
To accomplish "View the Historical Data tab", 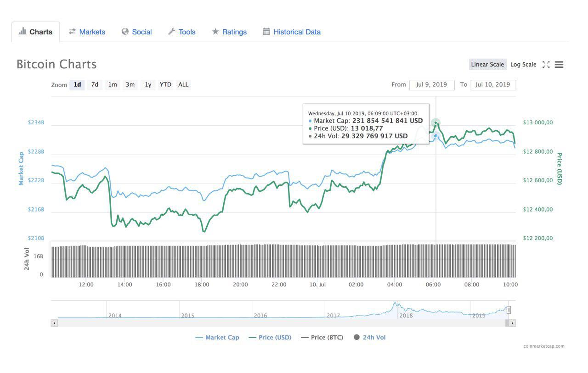I will (x=292, y=32).
